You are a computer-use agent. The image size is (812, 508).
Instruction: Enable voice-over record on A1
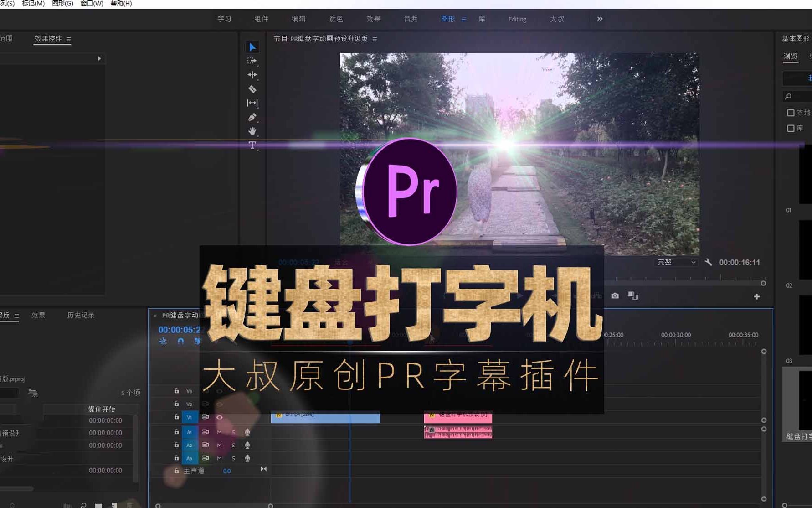pyautogui.click(x=247, y=432)
